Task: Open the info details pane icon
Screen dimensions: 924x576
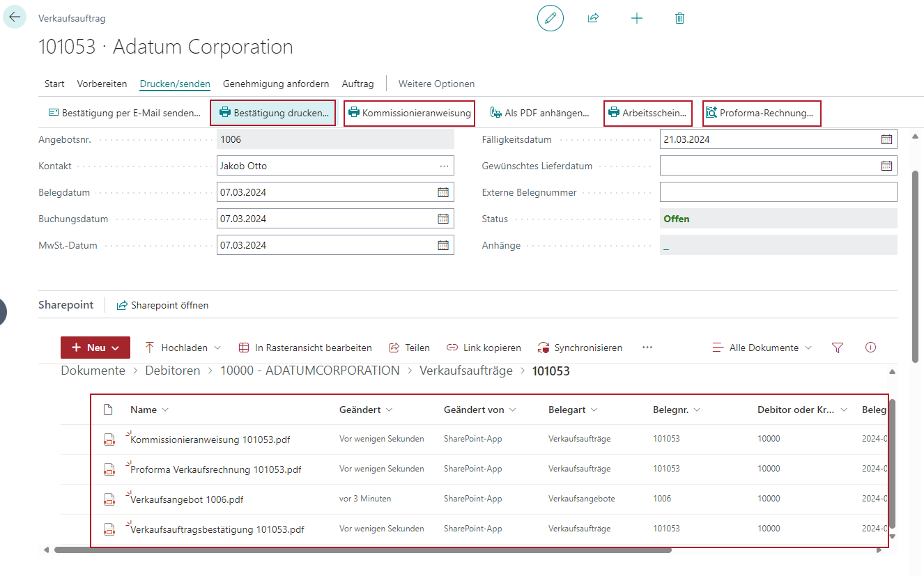Action: click(870, 348)
